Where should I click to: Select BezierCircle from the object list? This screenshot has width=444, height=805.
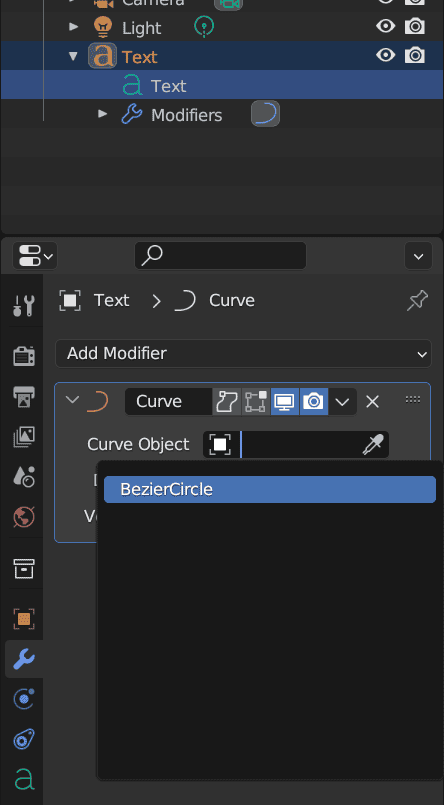[269, 489]
